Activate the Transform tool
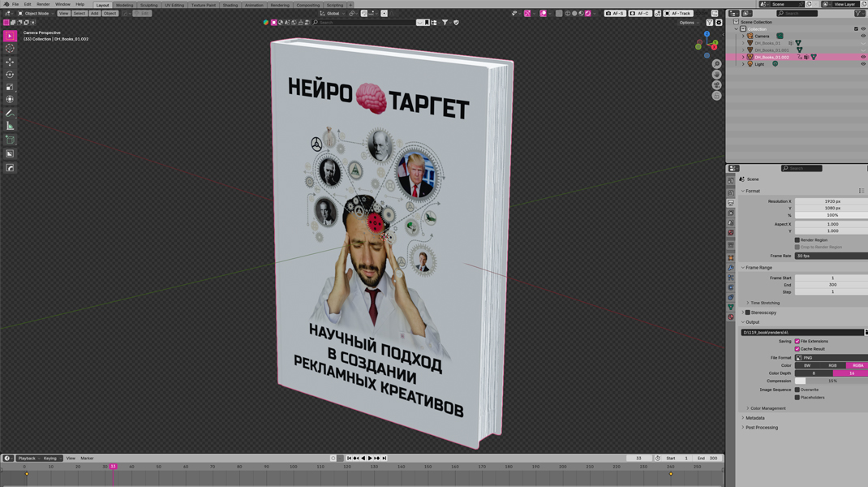 coord(10,99)
